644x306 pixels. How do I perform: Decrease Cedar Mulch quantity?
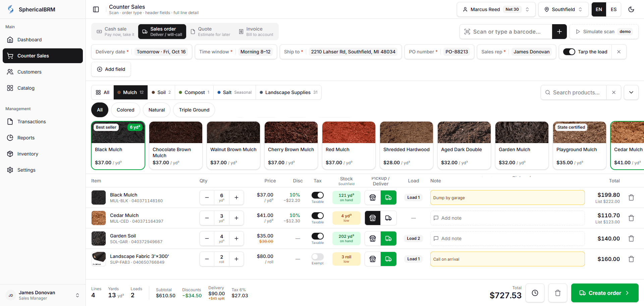(x=207, y=218)
